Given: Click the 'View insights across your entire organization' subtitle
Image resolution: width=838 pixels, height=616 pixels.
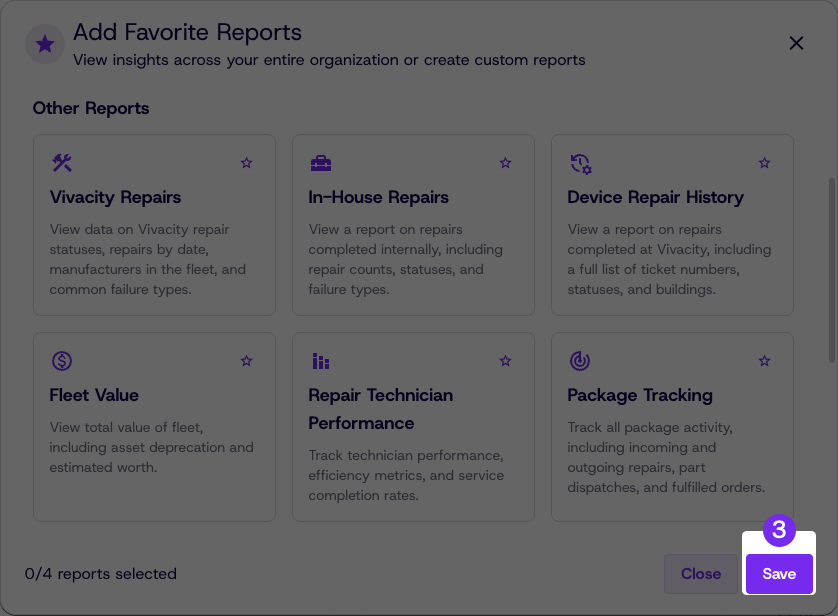Looking at the screenshot, I should click(329, 60).
